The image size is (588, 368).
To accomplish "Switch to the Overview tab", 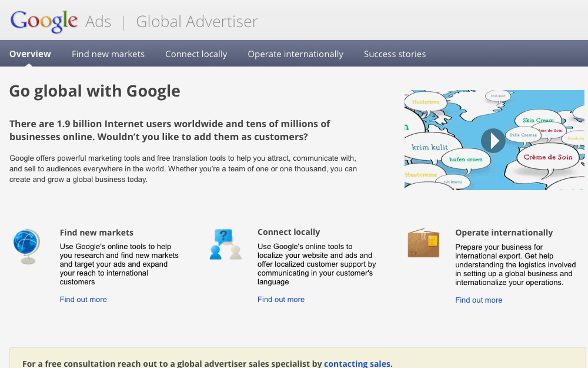I will [30, 54].
